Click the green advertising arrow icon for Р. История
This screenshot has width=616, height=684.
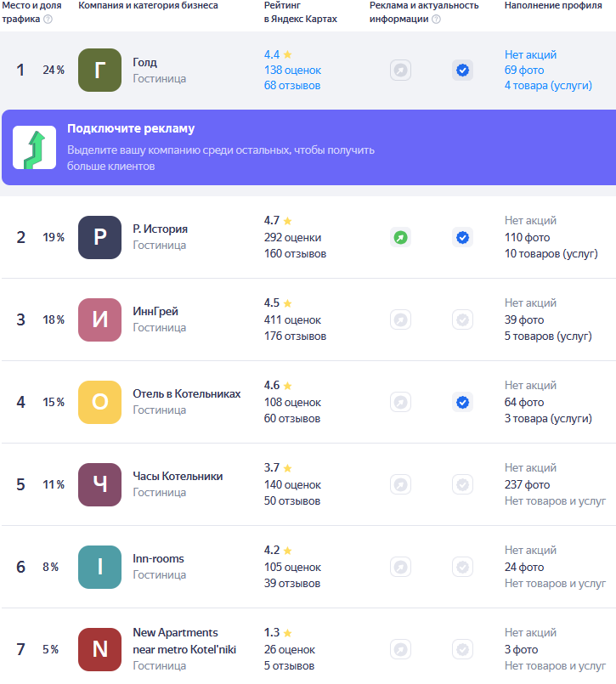pos(400,237)
